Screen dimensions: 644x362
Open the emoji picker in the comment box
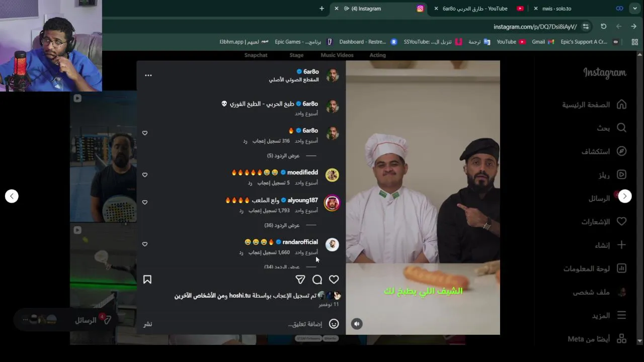click(x=334, y=324)
